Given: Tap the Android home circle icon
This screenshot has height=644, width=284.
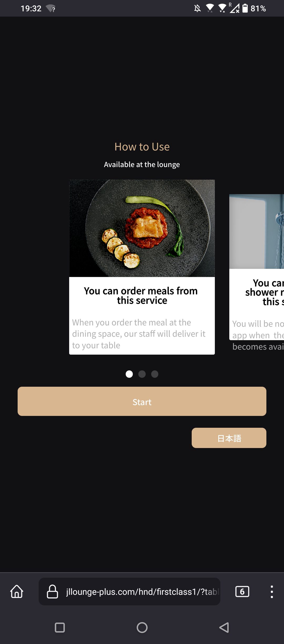Looking at the screenshot, I should [x=142, y=627].
